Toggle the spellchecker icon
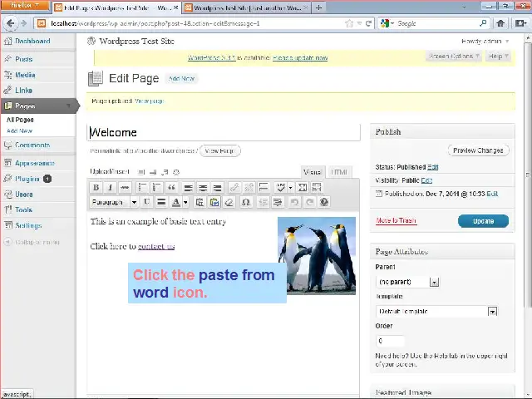Screen dimensions: 532x399 [280, 187]
